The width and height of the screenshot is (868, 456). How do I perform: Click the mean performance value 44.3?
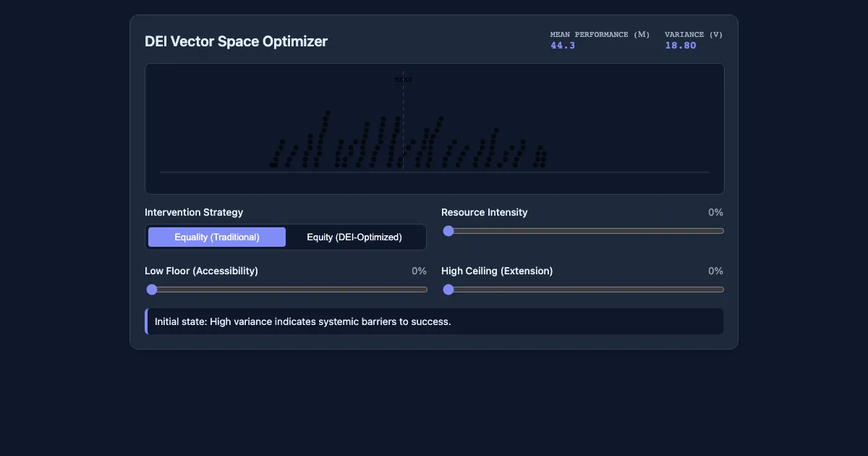(x=563, y=46)
